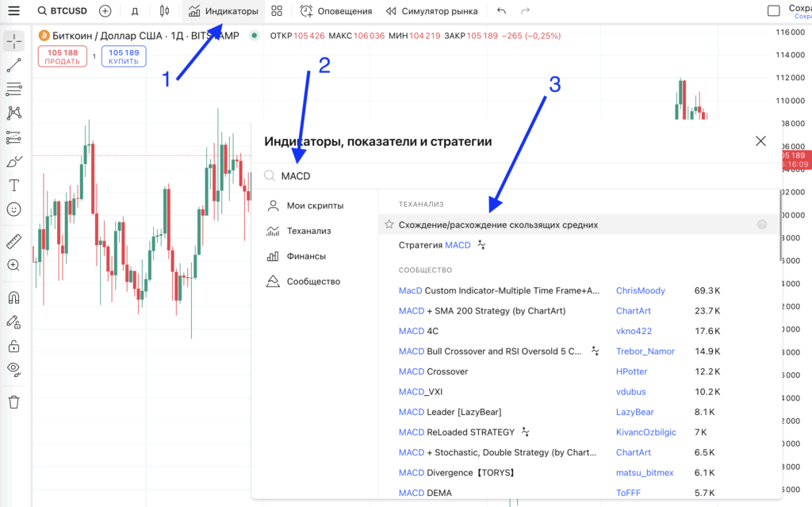Open Финансы category
The image size is (812, 507).
297,256
